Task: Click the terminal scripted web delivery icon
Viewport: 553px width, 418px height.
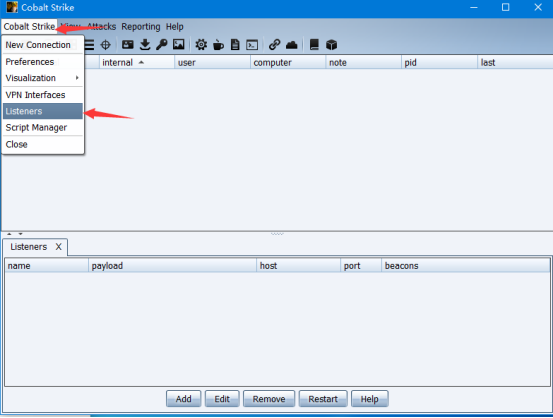Action: (252, 45)
